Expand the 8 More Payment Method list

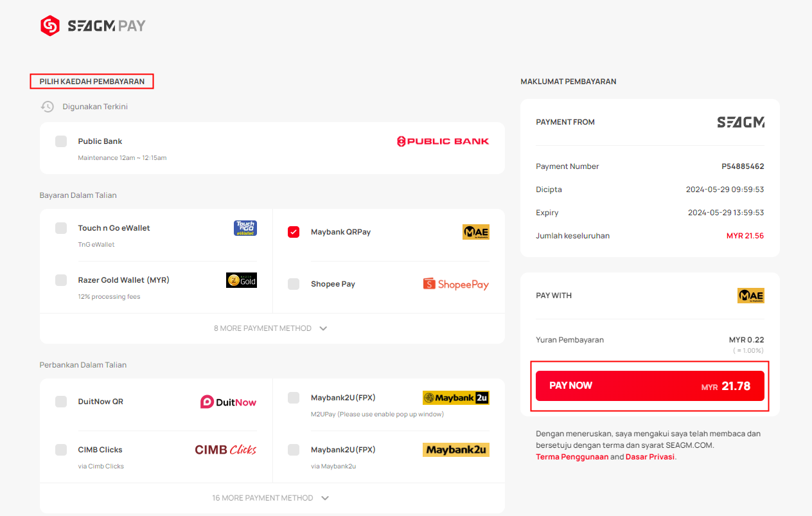[272, 328]
